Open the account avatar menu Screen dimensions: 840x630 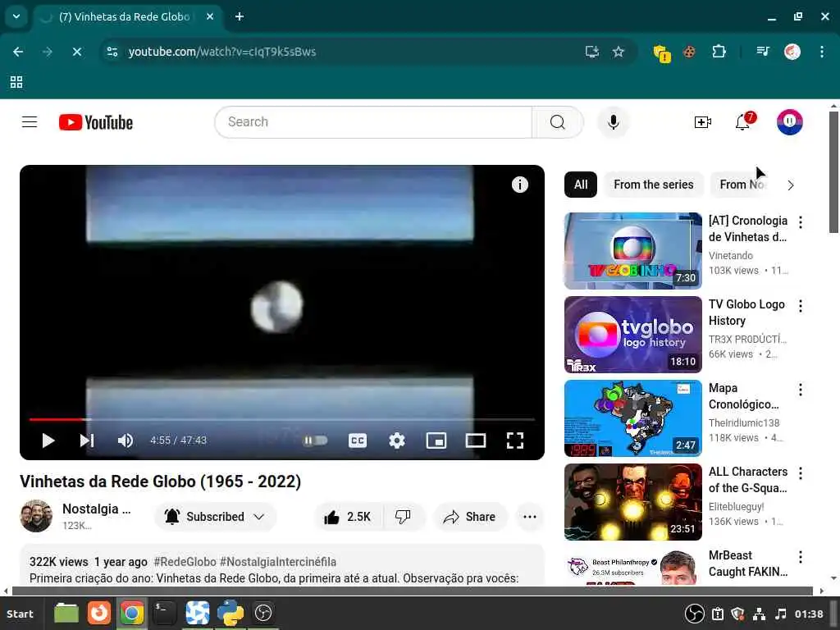(x=790, y=122)
